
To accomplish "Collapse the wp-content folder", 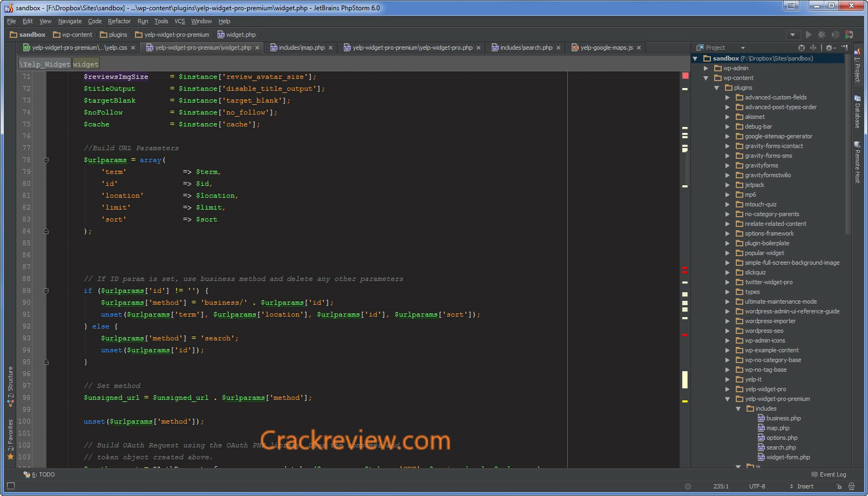I will 706,78.
